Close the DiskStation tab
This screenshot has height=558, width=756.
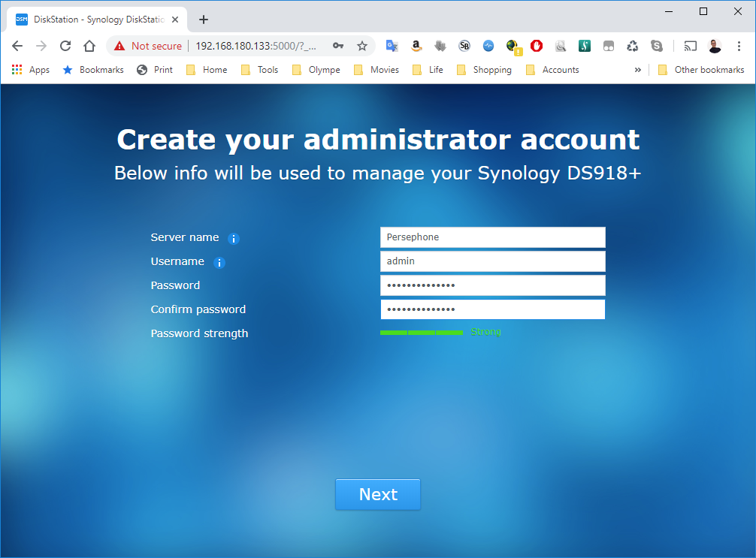click(x=175, y=20)
